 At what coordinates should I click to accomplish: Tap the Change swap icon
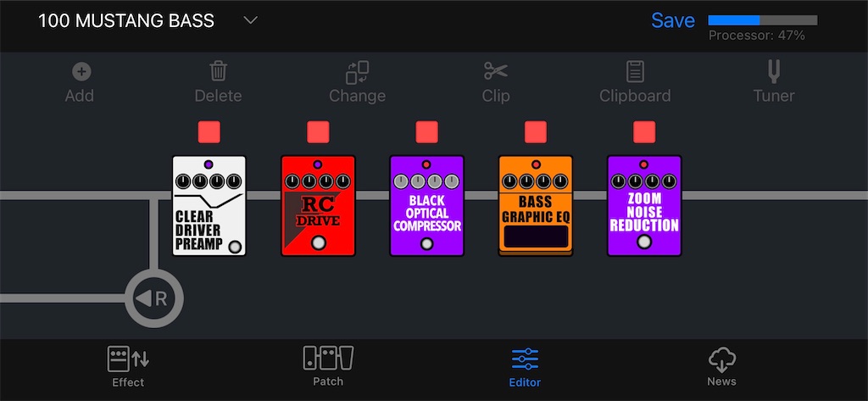tap(357, 72)
